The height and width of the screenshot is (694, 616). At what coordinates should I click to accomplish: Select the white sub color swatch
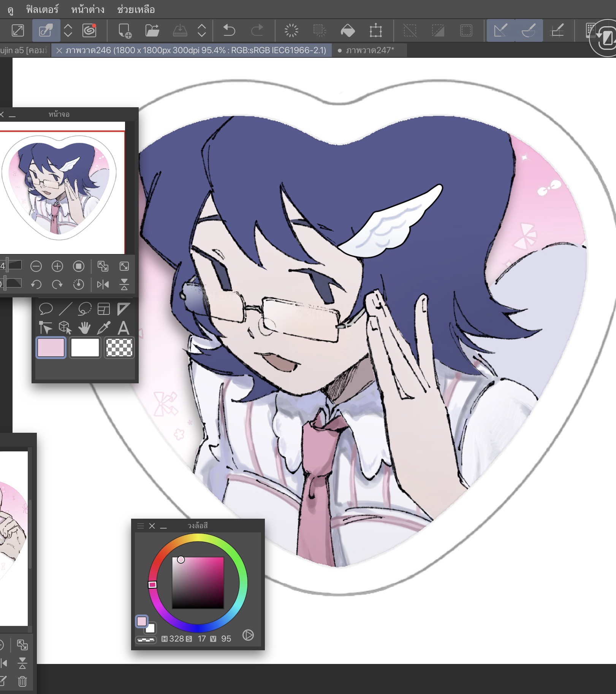[x=85, y=348]
